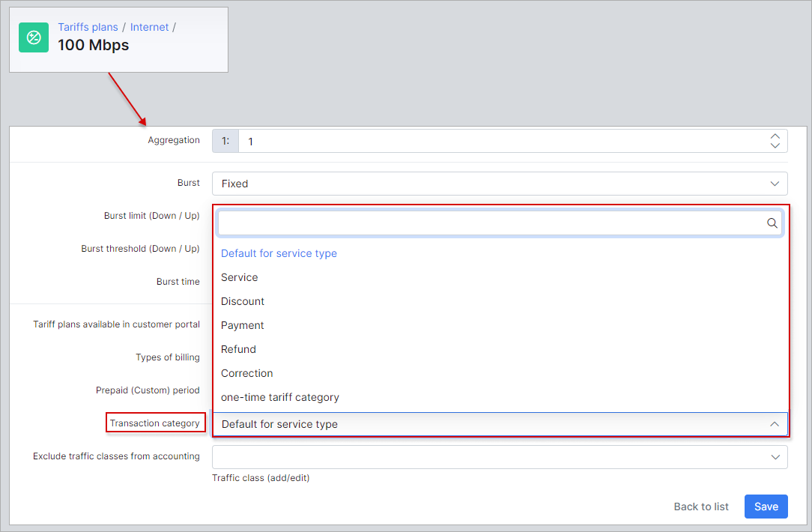This screenshot has width=812, height=532.
Task: Save the 100 Mbps tariff plan
Action: coord(766,507)
